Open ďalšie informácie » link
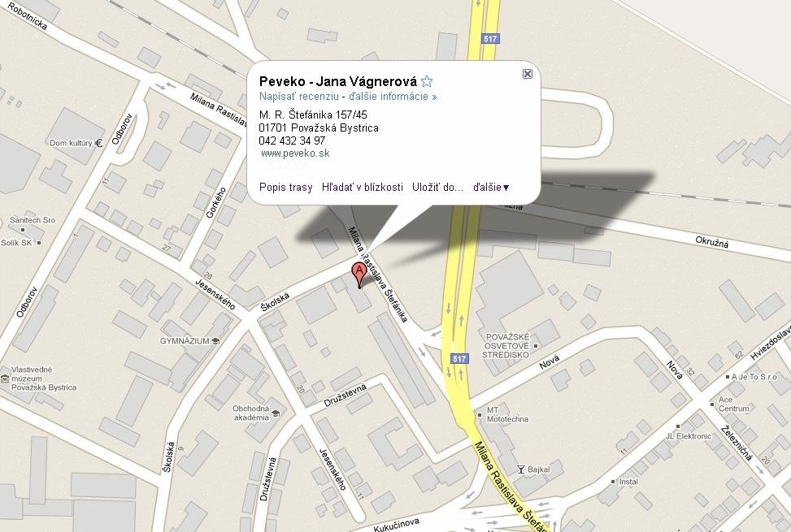Viewport: 791px width, 532px height. 393,96
